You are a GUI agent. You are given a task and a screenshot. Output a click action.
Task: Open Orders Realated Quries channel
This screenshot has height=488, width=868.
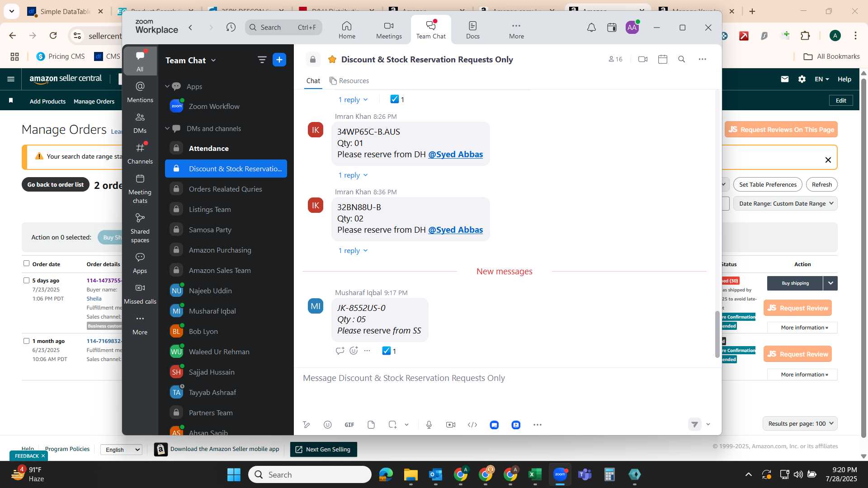226,189
